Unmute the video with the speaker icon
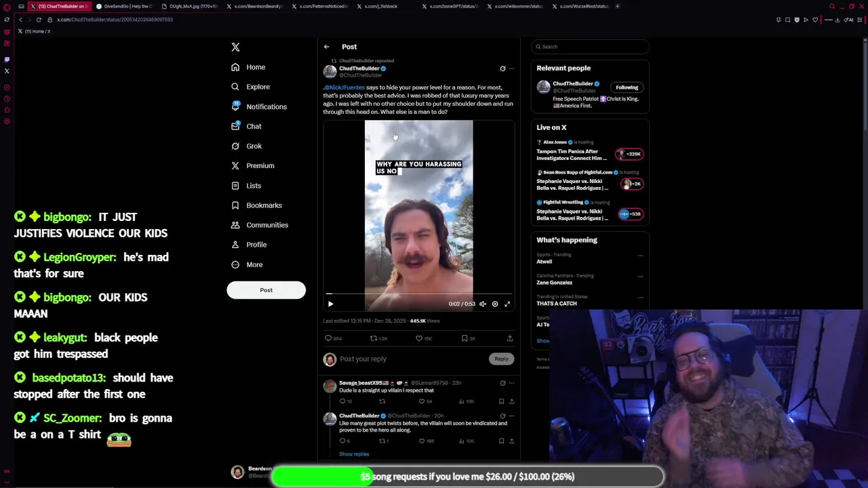Image resolution: width=868 pixels, height=488 pixels. pyautogui.click(x=483, y=304)
